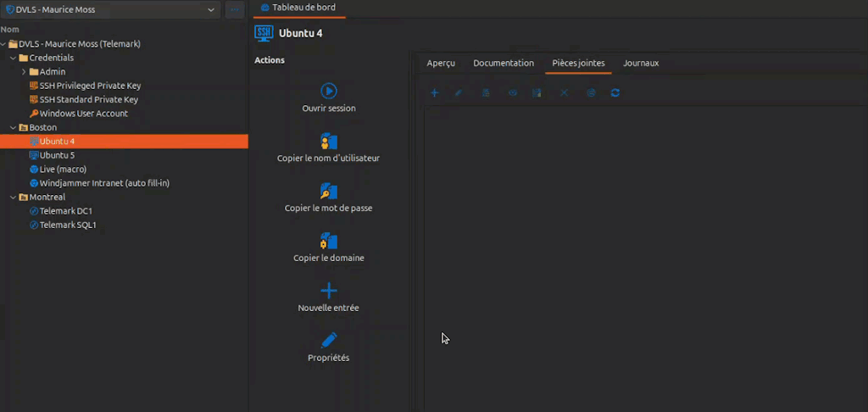Select the Boston folder name

coord(43,127)
